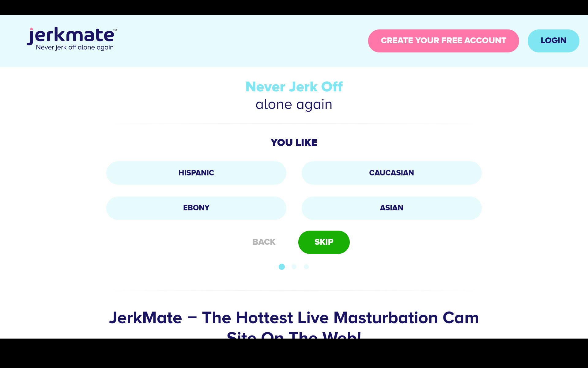588x368 pixels.
Task: Click the first pagination dot indicator
Action: tap(282, 267)
